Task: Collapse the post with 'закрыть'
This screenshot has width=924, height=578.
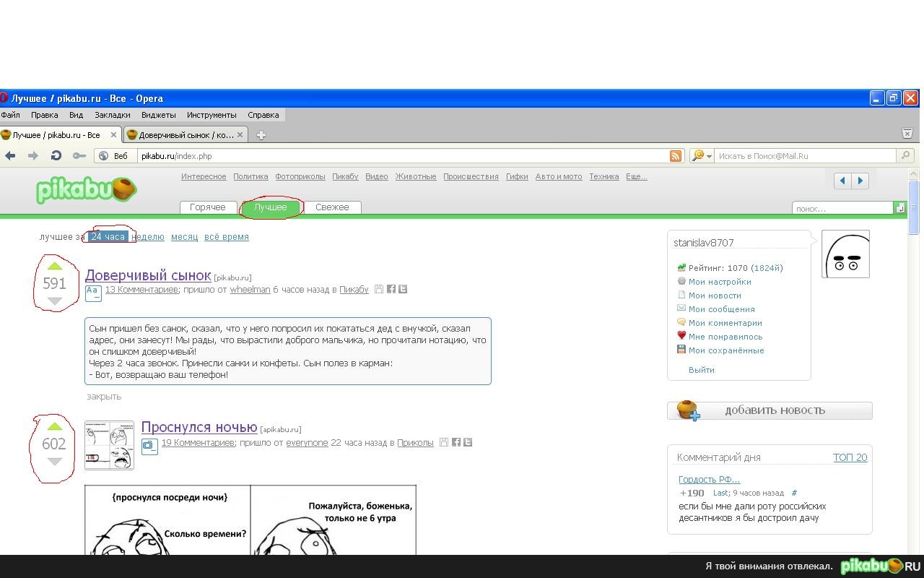Action: tap(104, 396)
